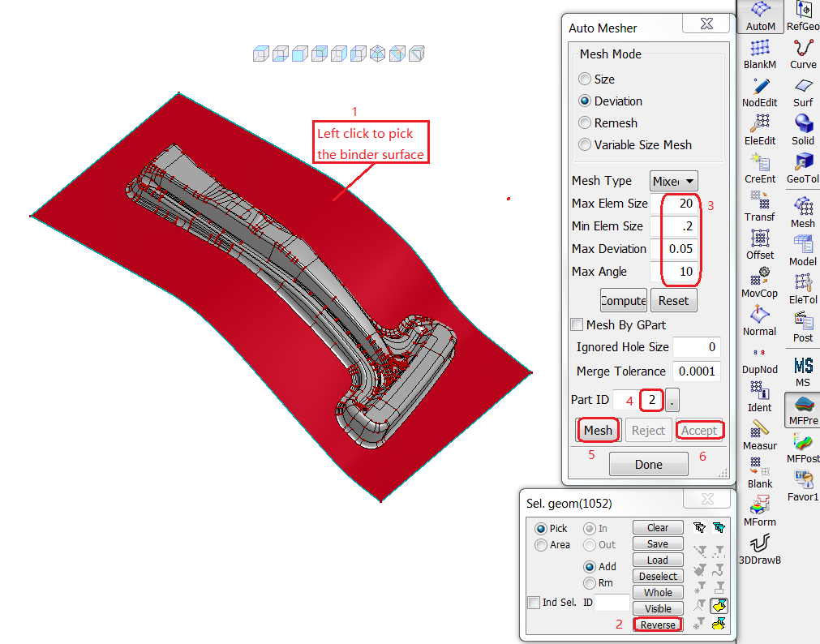Switch to the front view cube
The height and width of the screenshot is (644, 820).
[300, 54]
